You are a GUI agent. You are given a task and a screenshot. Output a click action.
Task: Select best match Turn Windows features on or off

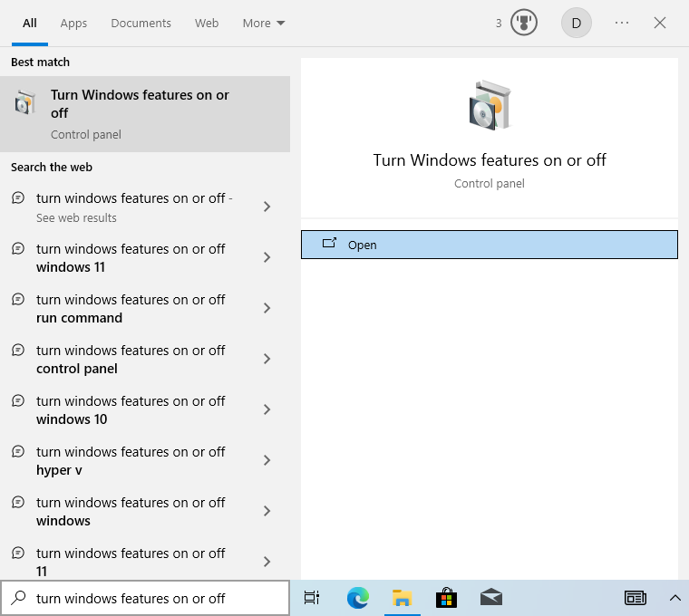[x=145, y=114]
